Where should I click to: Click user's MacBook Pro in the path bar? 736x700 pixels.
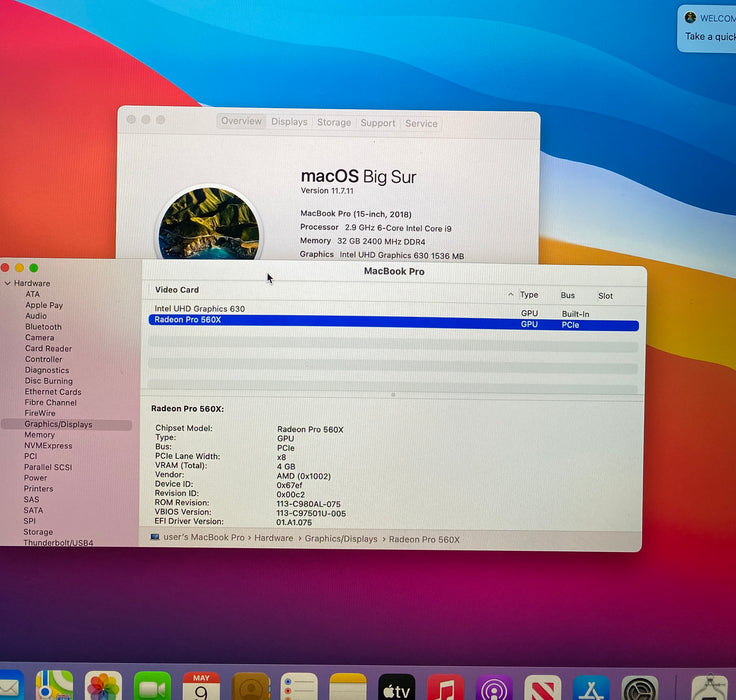coord(204,537)
